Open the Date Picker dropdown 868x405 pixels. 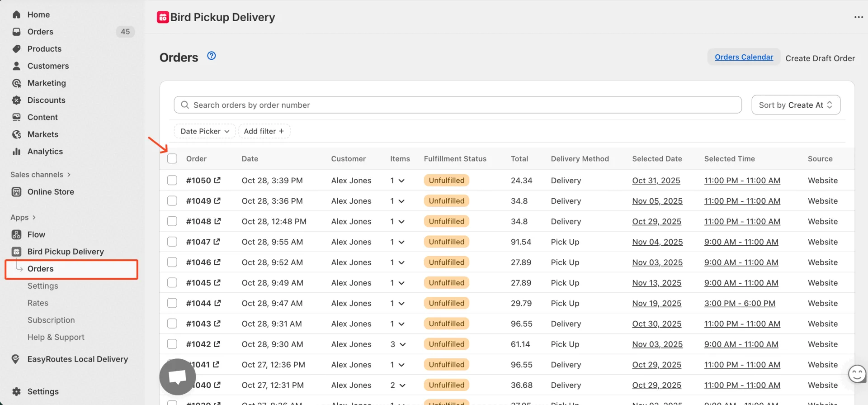point(205,131)
